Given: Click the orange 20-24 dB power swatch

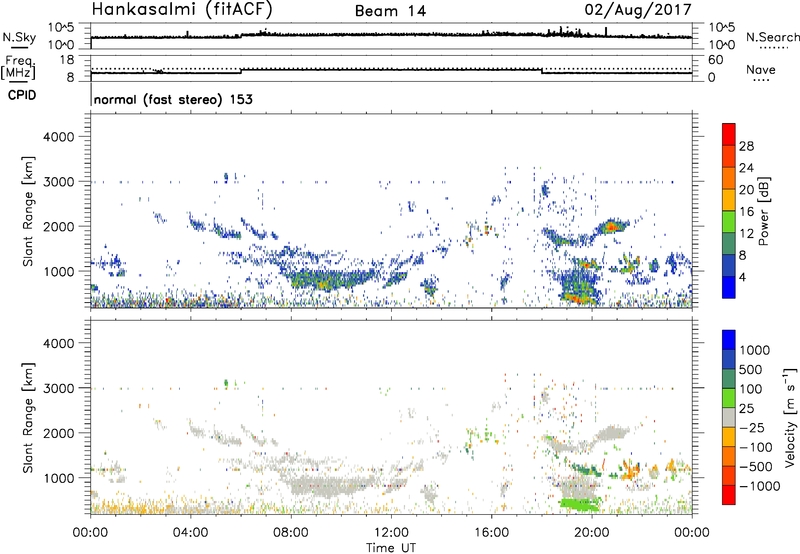Looking at the screenshot, I should coord(729,177).
